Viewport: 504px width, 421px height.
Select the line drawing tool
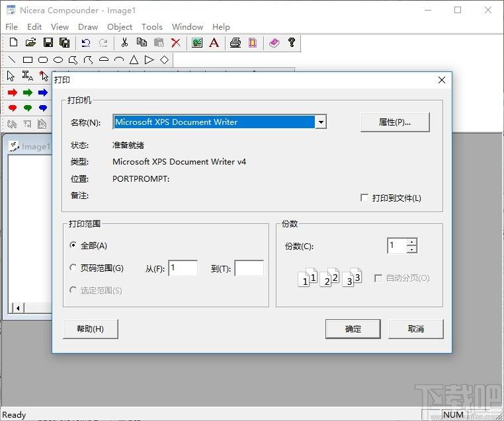coord(12,59)
